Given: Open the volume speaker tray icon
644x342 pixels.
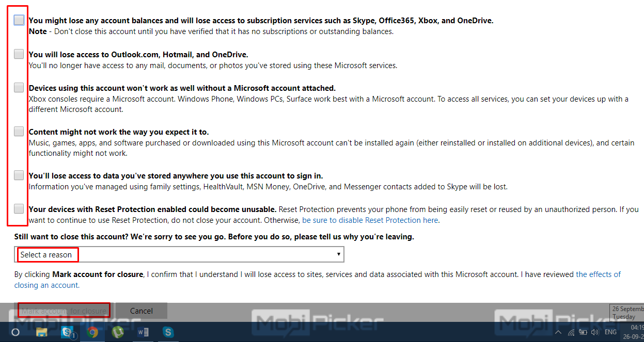Looking at the screenshot, I should point(595,332).
